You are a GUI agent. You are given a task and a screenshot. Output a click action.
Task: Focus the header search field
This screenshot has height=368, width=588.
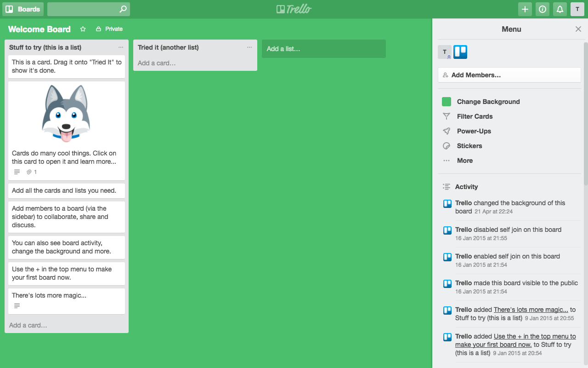(89, 9)
